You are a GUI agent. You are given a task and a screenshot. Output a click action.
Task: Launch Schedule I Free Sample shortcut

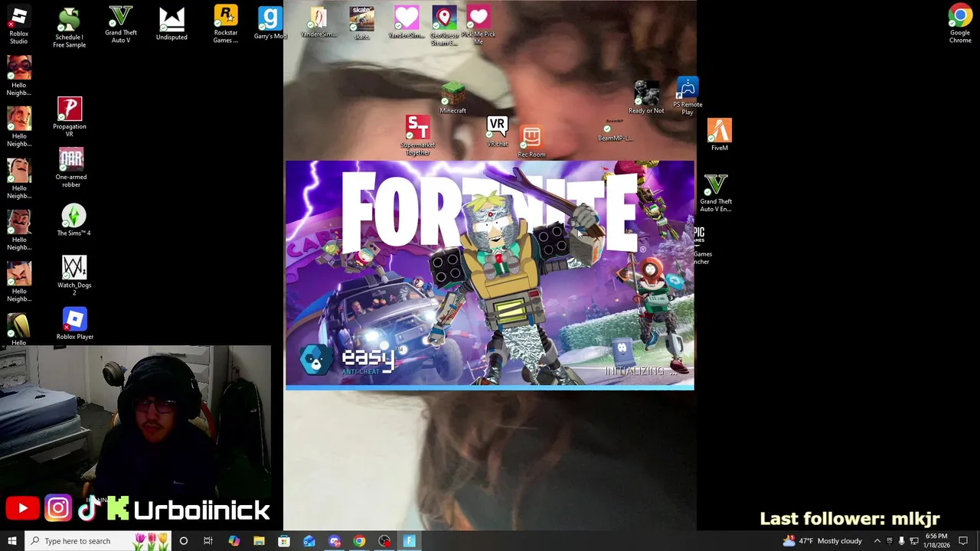69,27
